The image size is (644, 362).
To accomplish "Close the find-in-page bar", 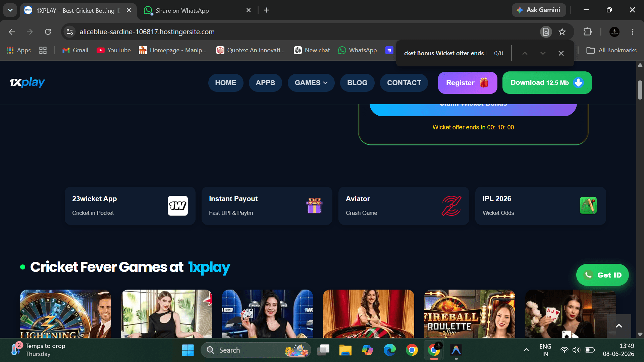I will coord(561,53).
